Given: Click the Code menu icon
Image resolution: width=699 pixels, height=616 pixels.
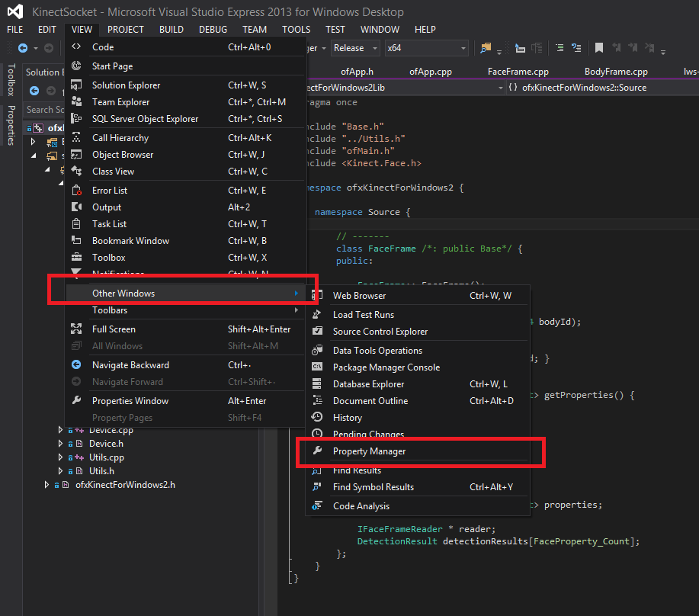Looking at the screenshot, I should coord(76,47).
